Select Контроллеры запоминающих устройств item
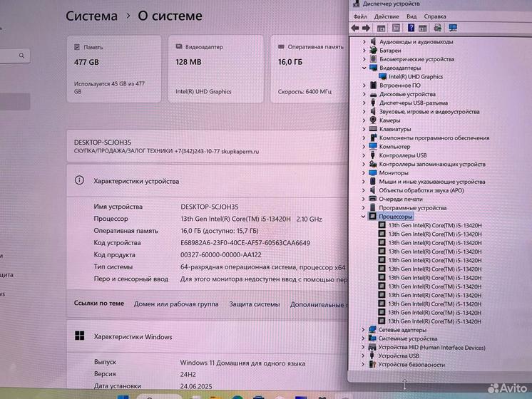Screen dimensions: 532x399 tap(432, 164)
